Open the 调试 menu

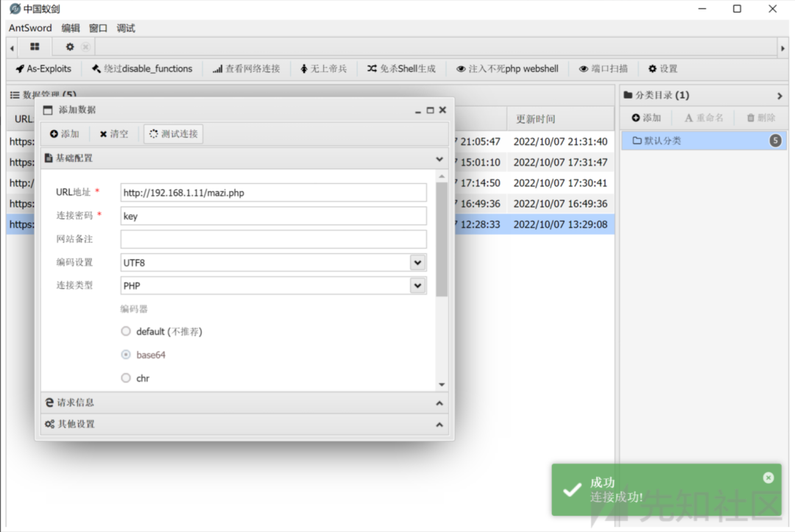(126, 28)
